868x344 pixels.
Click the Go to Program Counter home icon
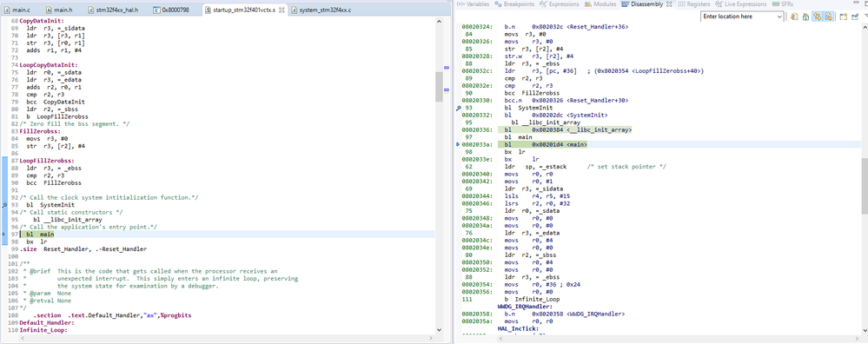[x=806, y=17]
